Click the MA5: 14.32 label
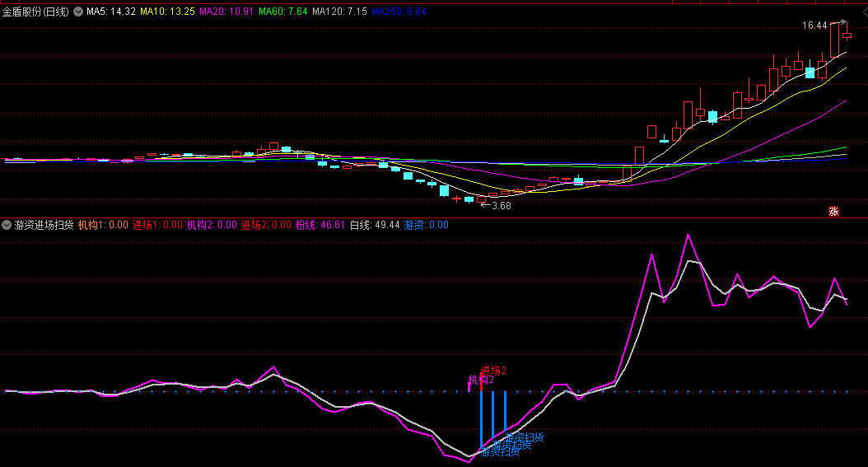 coord(111,12)
